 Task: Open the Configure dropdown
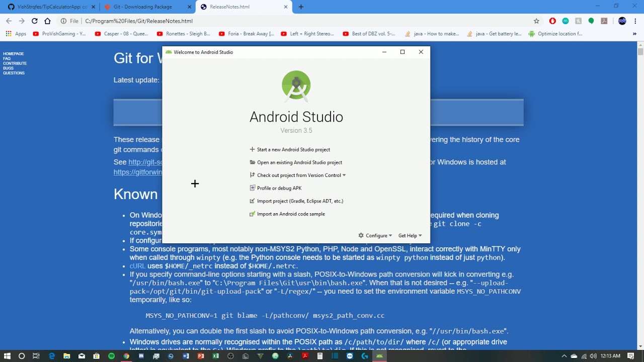(375, 235)
